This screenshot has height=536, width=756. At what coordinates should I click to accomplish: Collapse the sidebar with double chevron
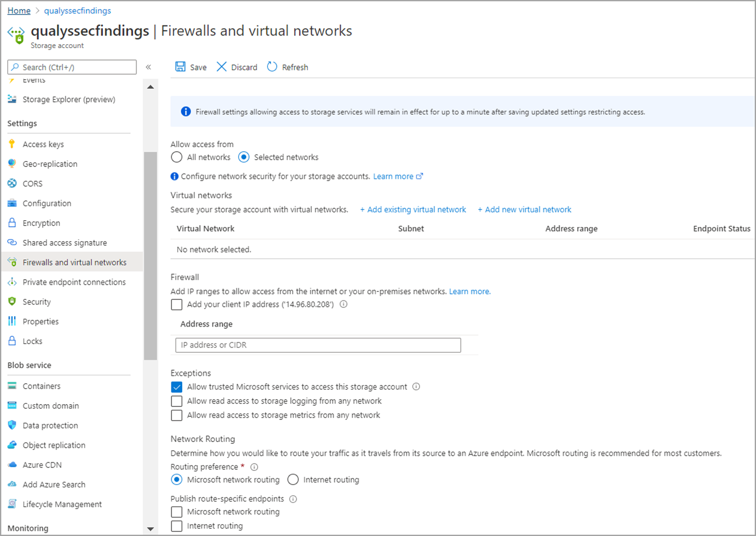(x=148, y=67)
